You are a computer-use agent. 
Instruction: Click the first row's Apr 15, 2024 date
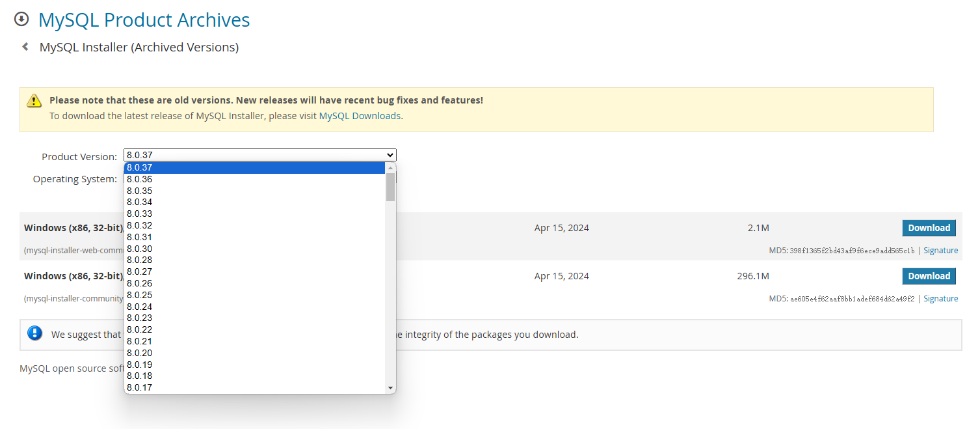point(562,228)
